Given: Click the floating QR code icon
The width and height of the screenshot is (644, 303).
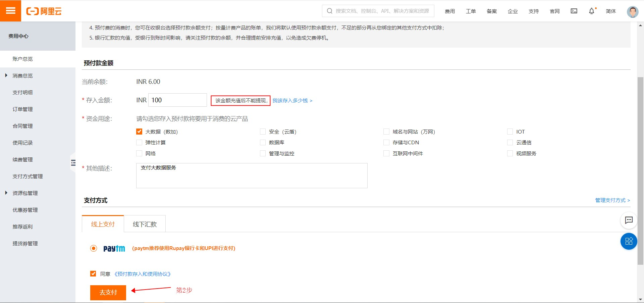Looking at the screenshot, I should (x=629, y=241).
